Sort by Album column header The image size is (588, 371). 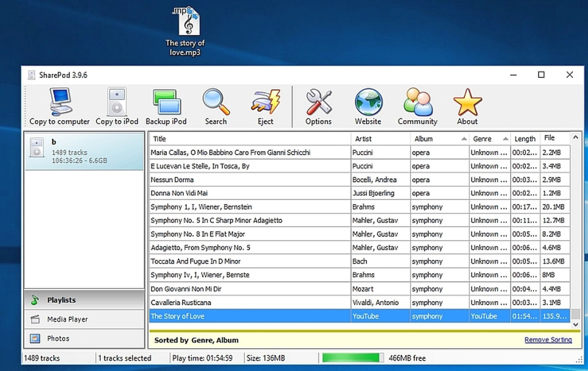click(440, 139)
